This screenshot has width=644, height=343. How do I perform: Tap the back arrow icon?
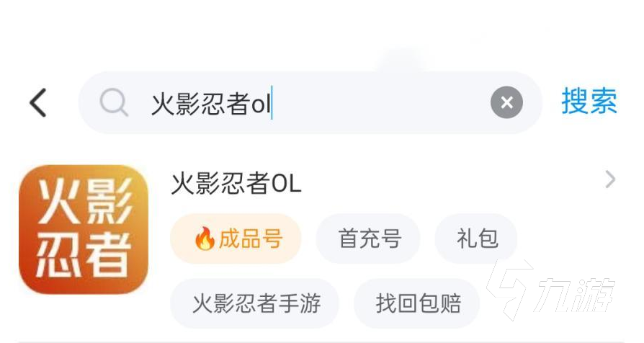tap(38, 103)
